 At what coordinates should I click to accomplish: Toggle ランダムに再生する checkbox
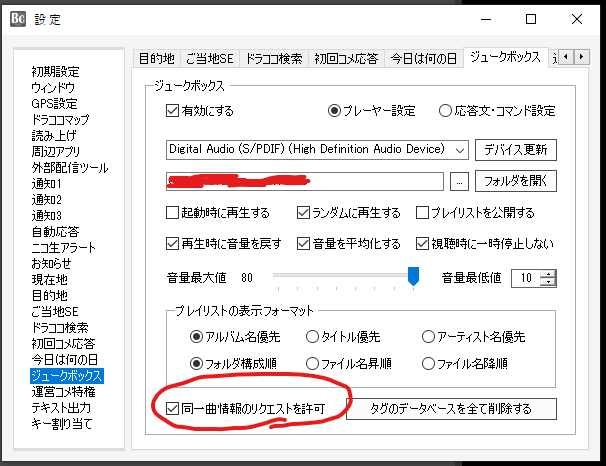pyautogui.click(x=303, y=213)
